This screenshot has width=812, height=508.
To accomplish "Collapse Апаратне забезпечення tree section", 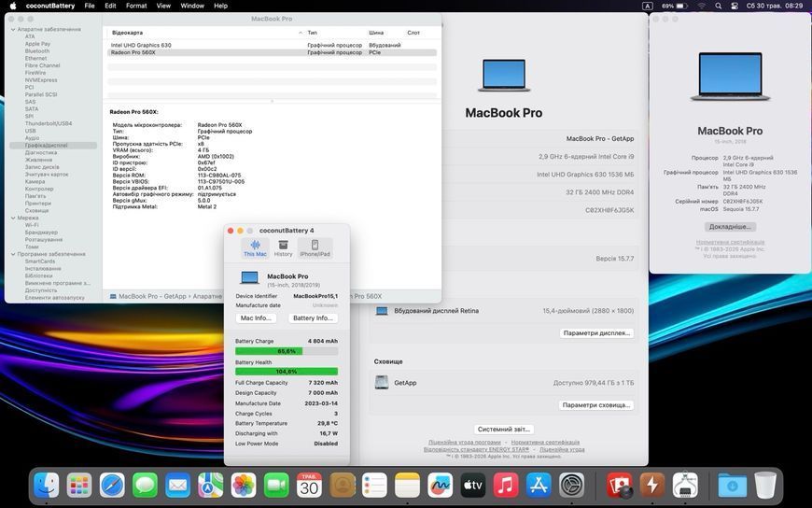I will (x=13, y=30).
